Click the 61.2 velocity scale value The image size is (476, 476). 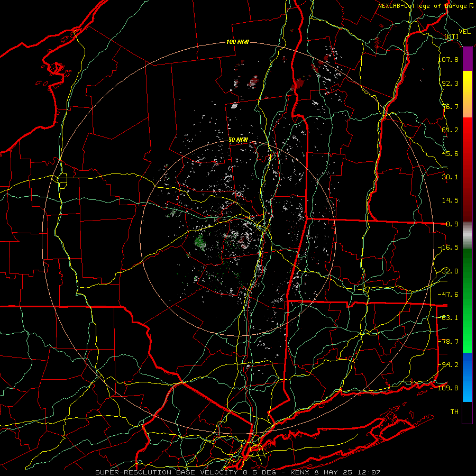click(450, 130)
